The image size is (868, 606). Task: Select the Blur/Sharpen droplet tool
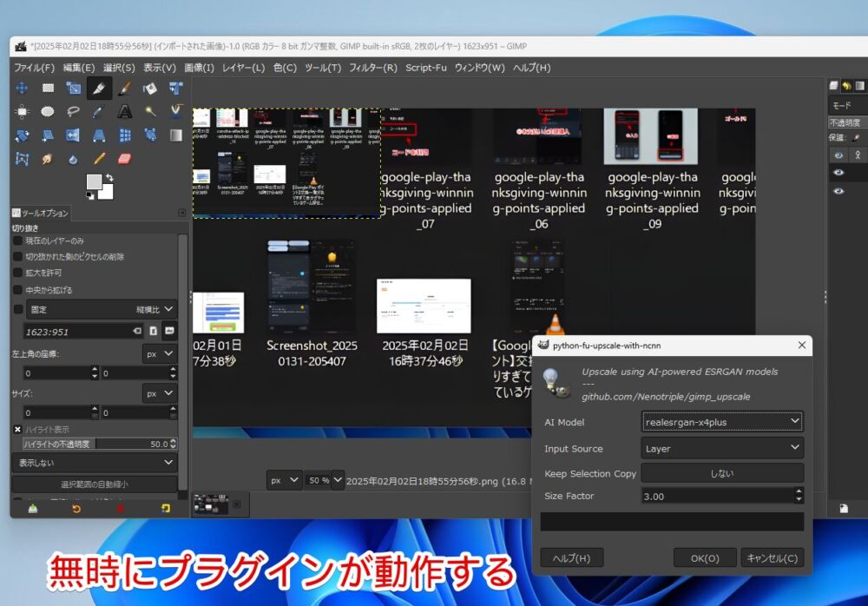tap(73, 160)
